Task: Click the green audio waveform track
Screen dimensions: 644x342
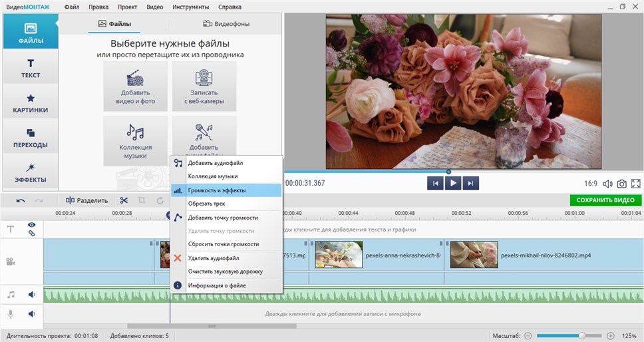Action: (343, 295)
